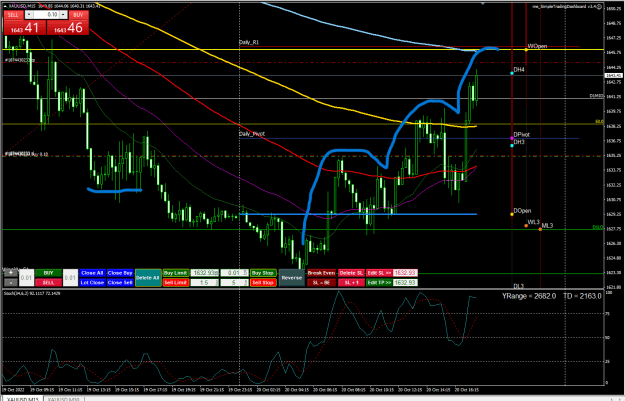
Task: Click the Stoch indicator label in the subwindow
Action: click(32, 293)
